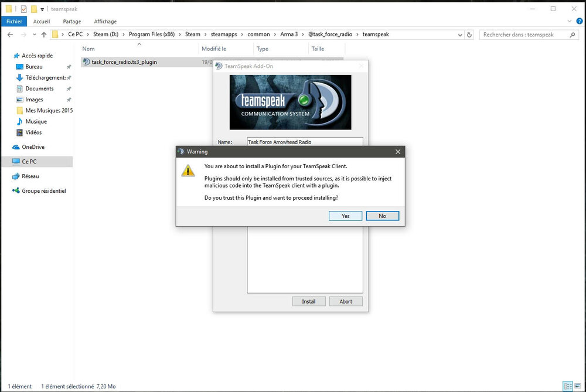
Task: Open chevron after Arma 3 in breadcrumb
Action: click(303, 35)
